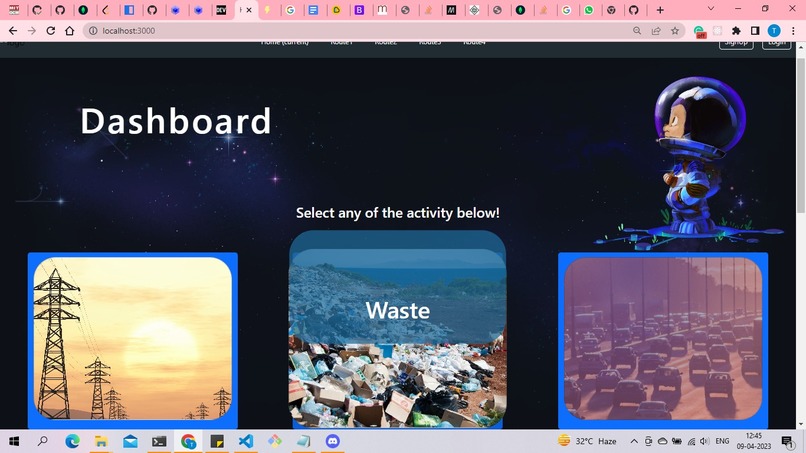Open Discord from taskbar
This screenshot has width=806, height=453.
[x=333, y=441]
